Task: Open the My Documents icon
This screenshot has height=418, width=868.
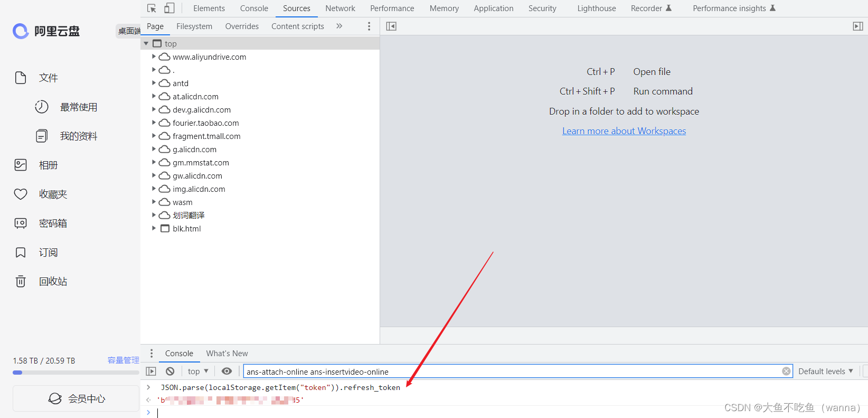Action: [42, 136]
